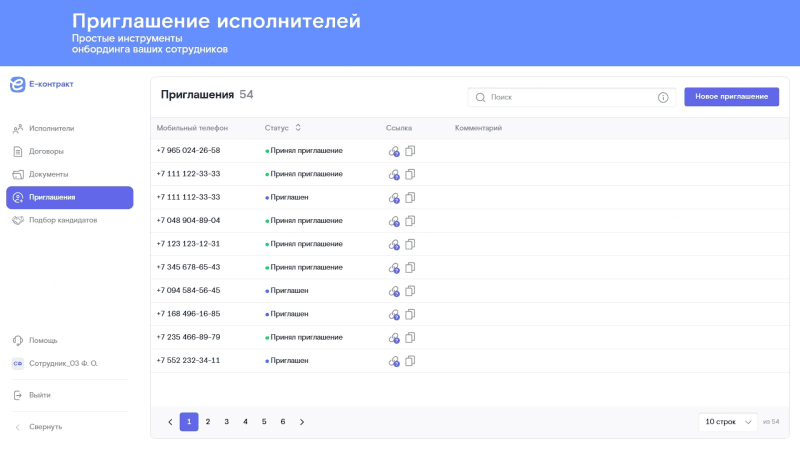Click the E-контракт logo icon
This screenshot has height=450, width=800.
point(17,84)
